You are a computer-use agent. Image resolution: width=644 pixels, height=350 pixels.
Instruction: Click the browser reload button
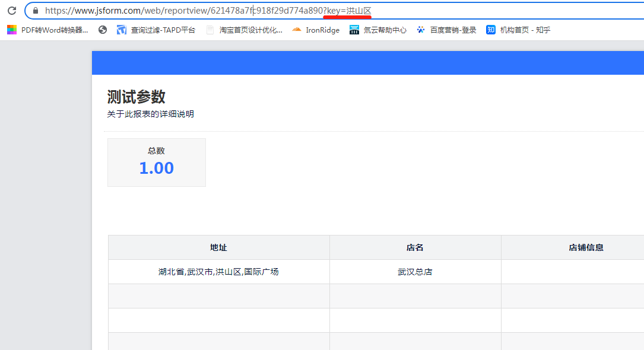point(11,11)
